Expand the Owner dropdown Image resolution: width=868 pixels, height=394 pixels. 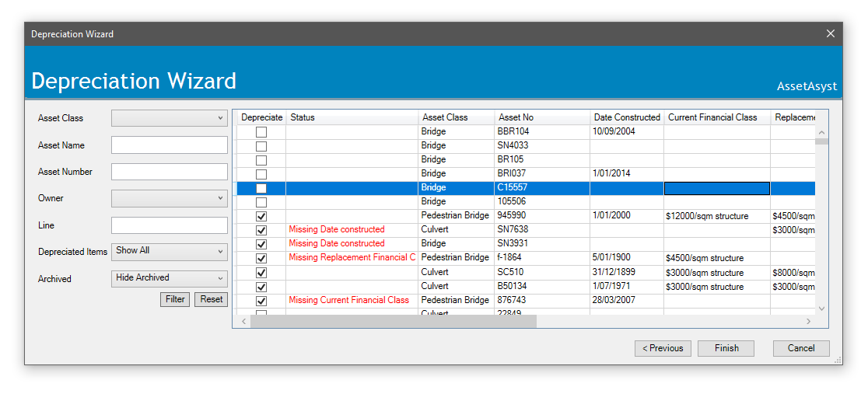[170, 198]
